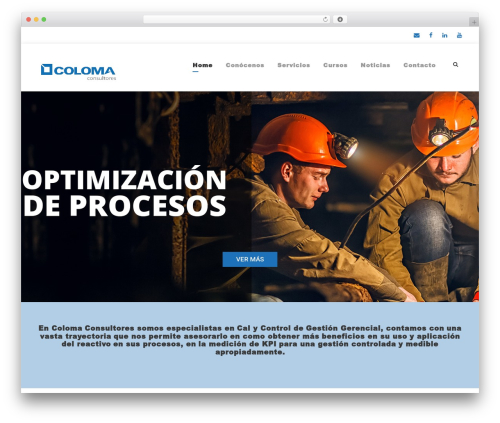This screenshot has width=500, height=423.
Task: Click the Coloma Consultores logo
Action: pos(78,72)
